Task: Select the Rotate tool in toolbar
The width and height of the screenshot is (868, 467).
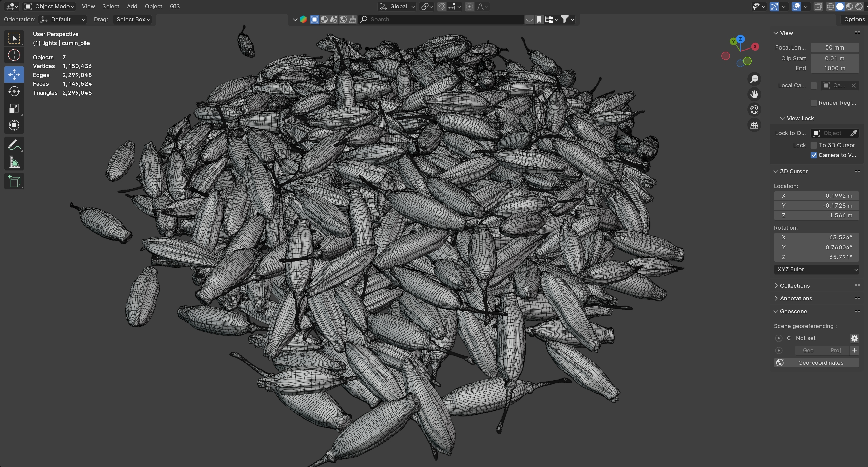Action: 14,92
